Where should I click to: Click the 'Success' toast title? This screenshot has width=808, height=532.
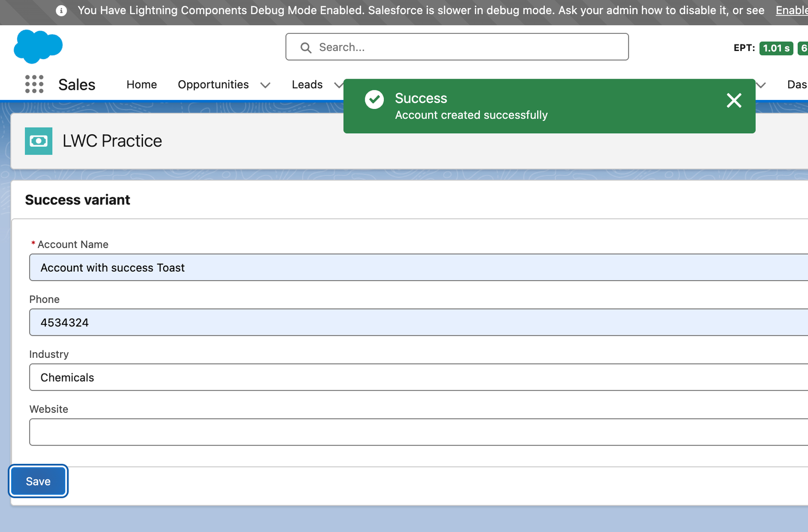click(x=421, y=98)
